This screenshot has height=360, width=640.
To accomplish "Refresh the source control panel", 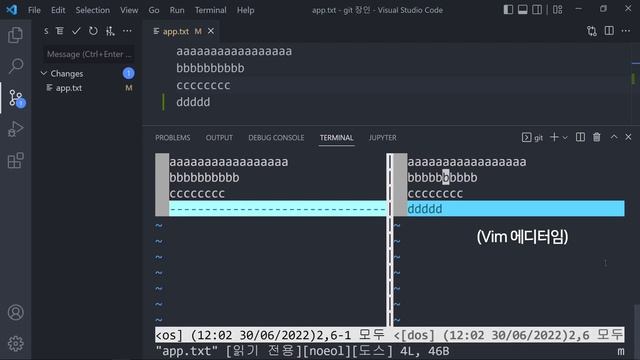I will coord(93,31).
